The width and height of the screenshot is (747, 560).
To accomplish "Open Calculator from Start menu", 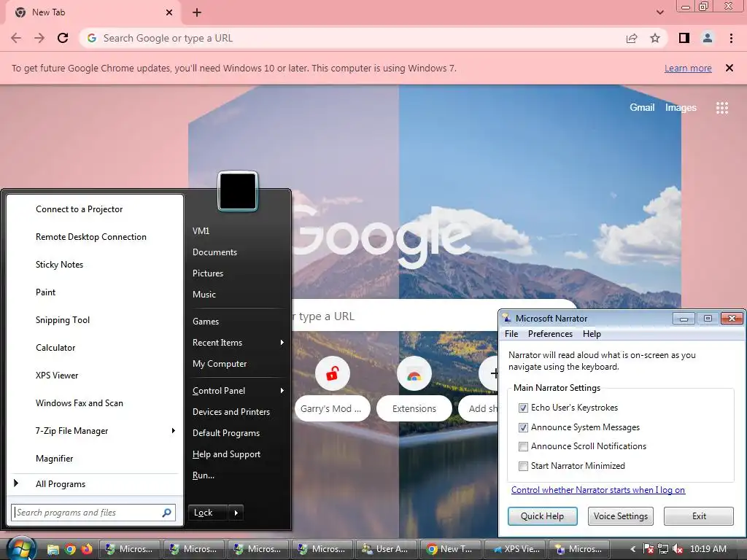I will [94, 348].
